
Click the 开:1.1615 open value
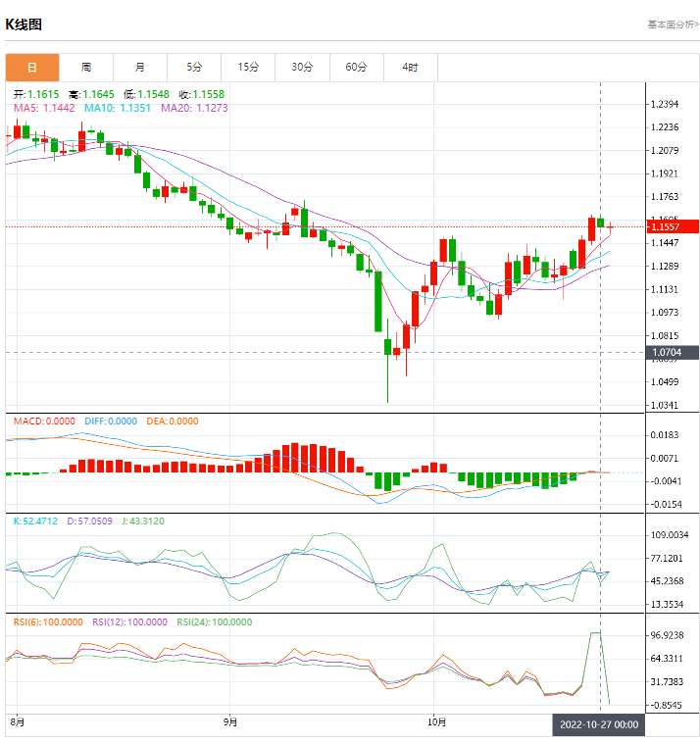36,94
